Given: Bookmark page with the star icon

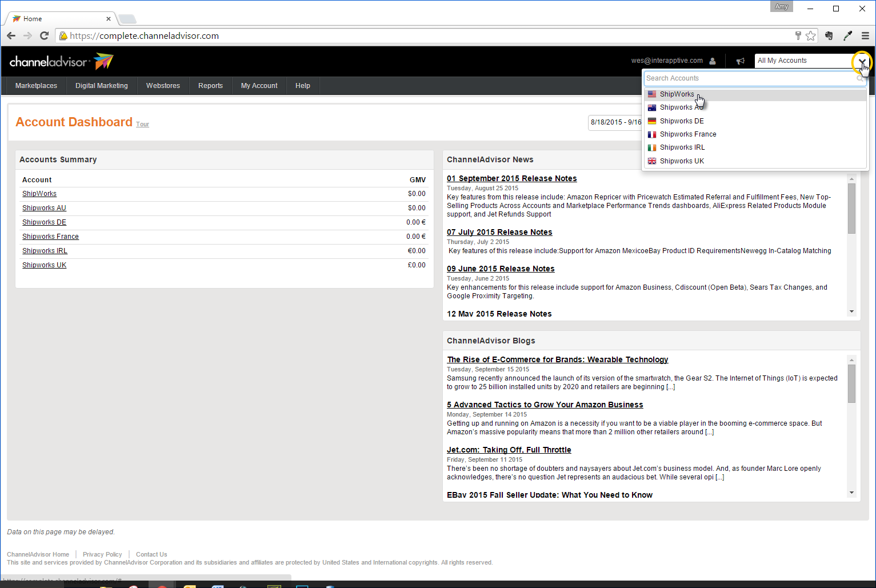Looking at the screenshot, I should point(810,36).
